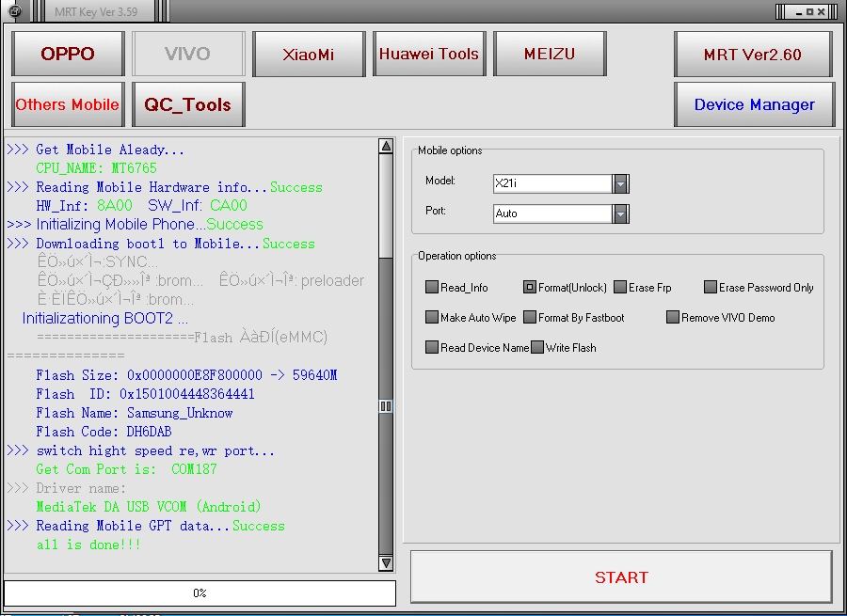Check Erase Password Only option

tap(711, 287)
